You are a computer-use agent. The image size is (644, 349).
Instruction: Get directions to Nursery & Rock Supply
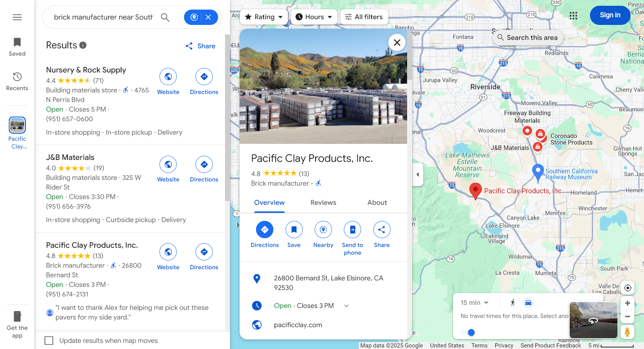204,82
